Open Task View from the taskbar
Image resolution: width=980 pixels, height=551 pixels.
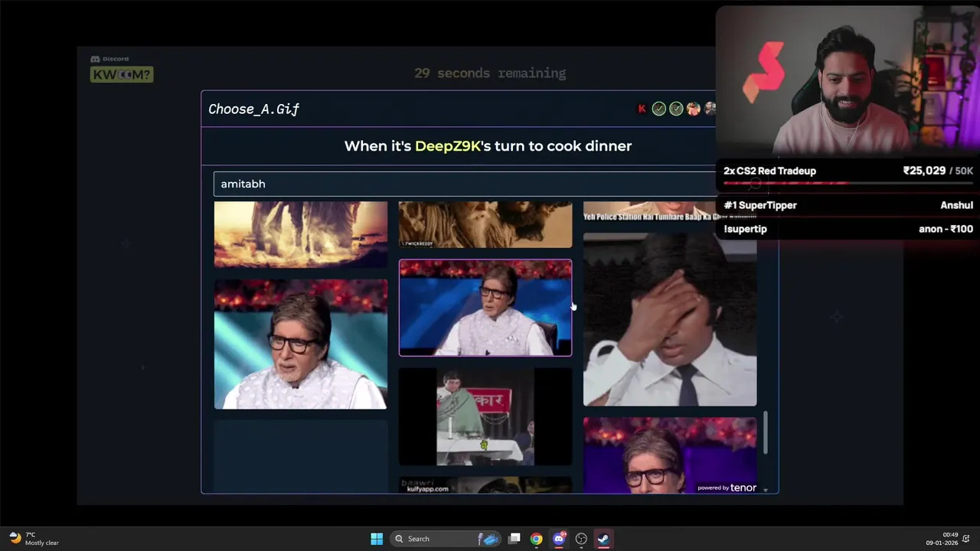pos(514,539)
